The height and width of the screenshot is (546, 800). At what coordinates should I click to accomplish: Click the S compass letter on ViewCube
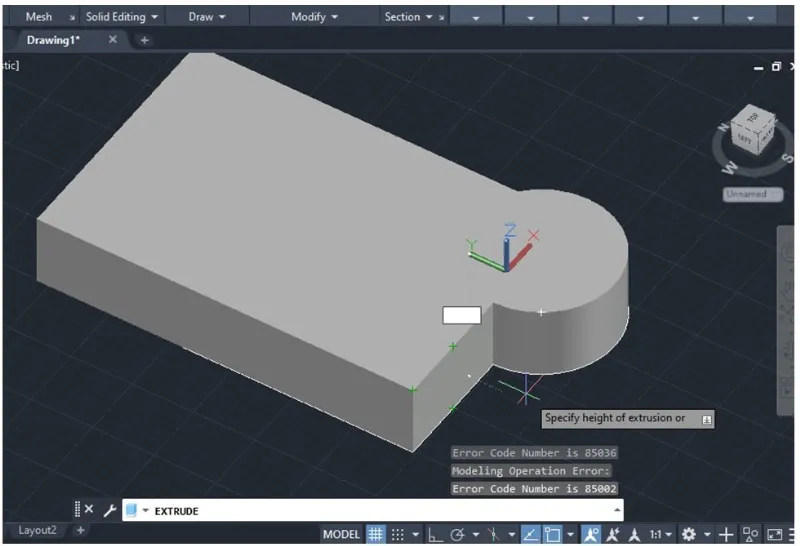point(788,158)
